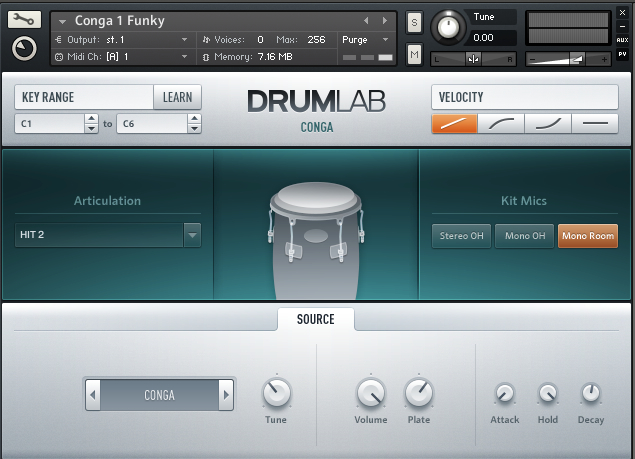Solo the instrument with the S button
This screenshot has height=459, width=635.
pyautogui.click(x=414, y=22)
